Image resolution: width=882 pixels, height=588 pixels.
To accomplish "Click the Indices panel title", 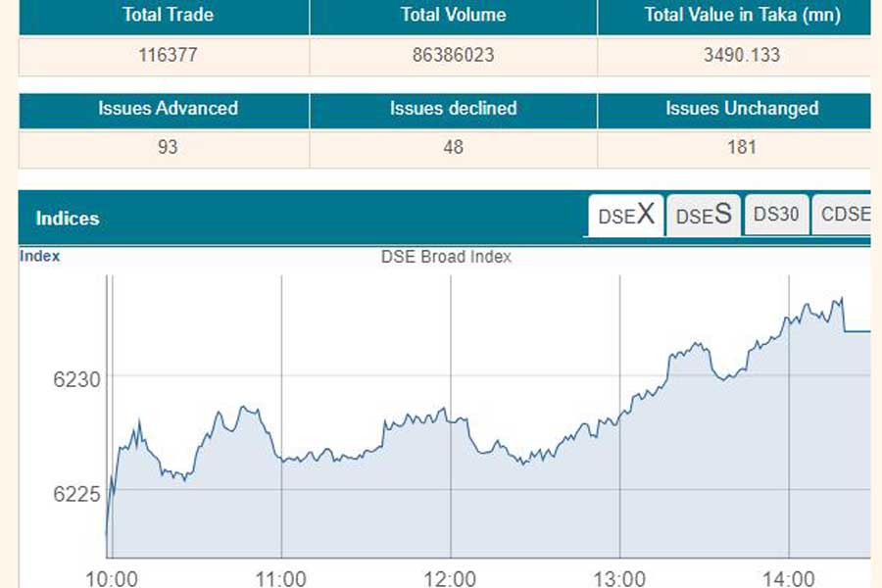I will pos(66,219).
